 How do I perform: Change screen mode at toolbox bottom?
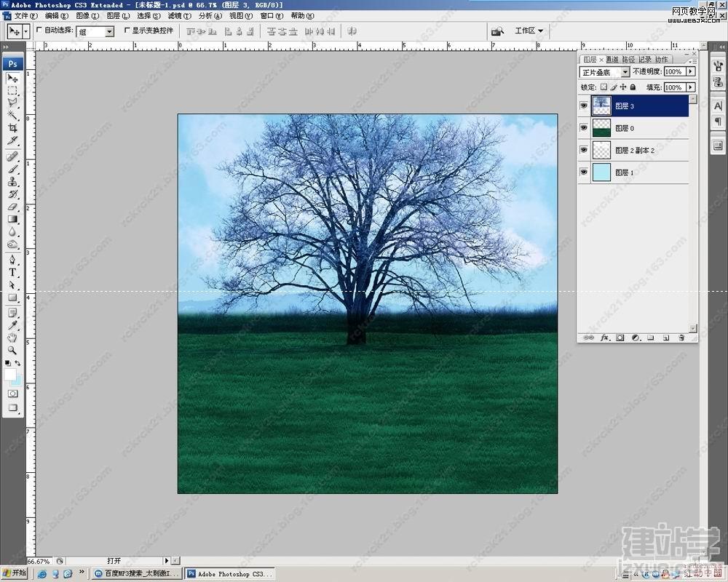coord(12,408)
